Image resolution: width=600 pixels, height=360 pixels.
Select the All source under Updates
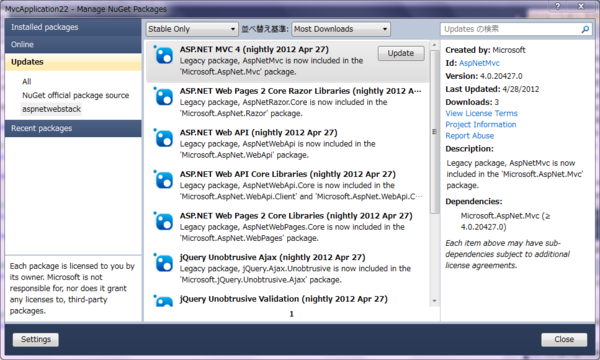click(x=27, y=81)
